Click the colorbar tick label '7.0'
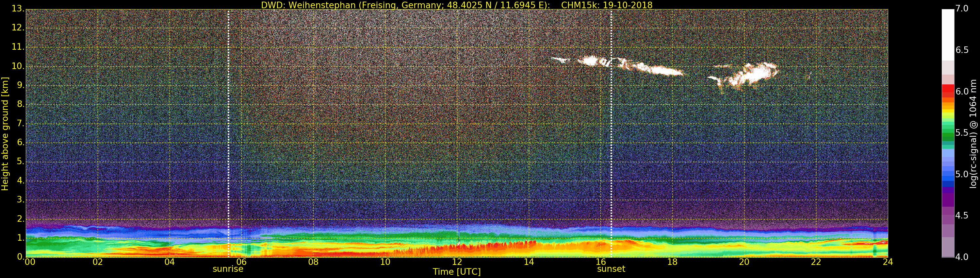This screenshot has width=980, height=278. 962,9
